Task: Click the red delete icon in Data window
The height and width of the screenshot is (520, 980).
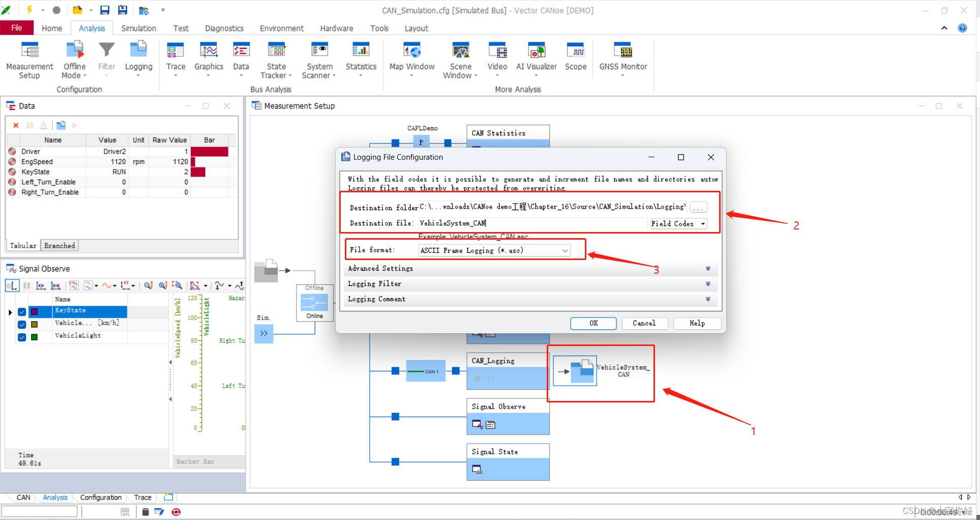Action: (x=16, y=125)
